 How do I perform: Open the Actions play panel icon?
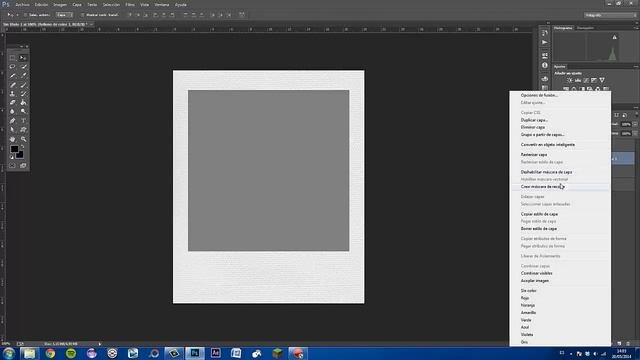tap(544, 42)
